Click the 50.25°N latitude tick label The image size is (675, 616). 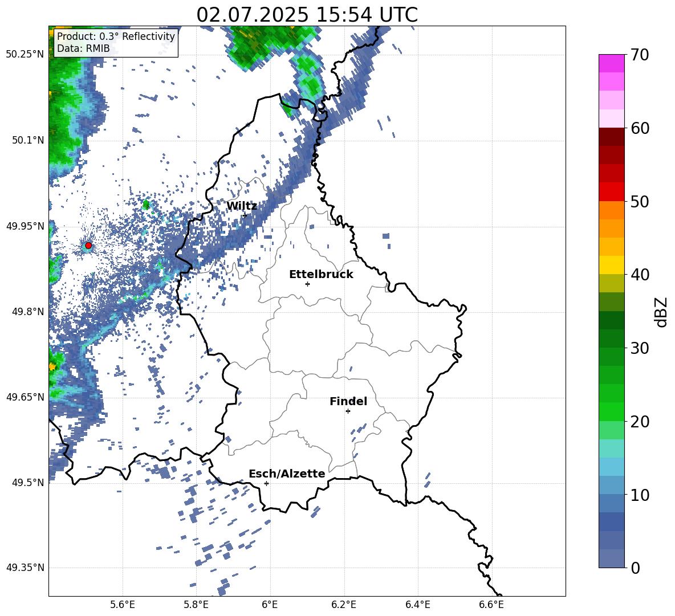click(25, 55)
